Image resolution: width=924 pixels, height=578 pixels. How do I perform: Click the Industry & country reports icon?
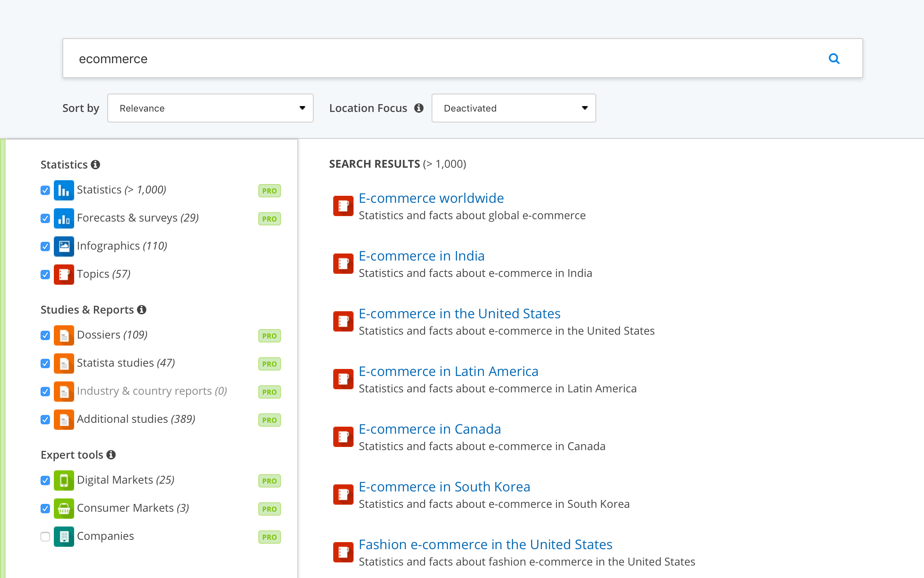point(64,391)
